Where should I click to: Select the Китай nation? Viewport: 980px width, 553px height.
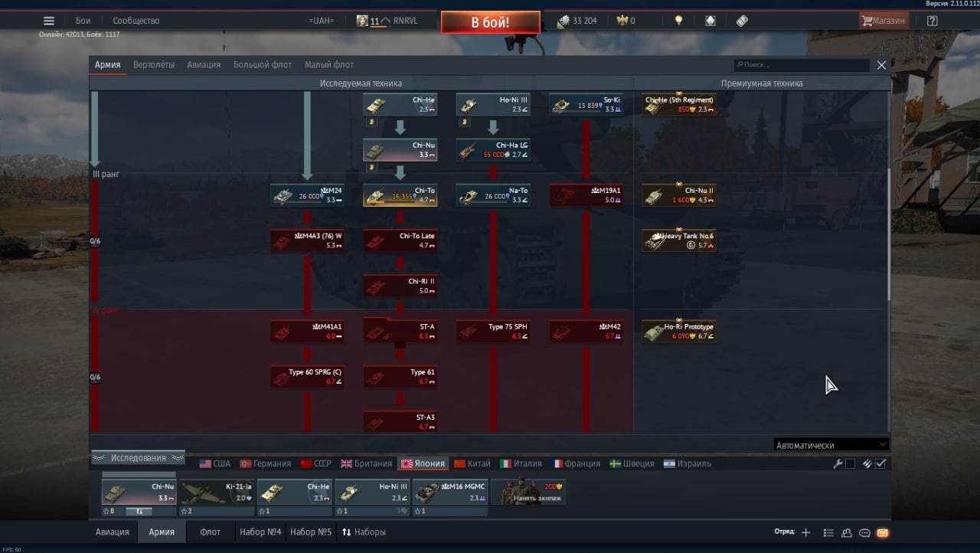click(472, 463)
